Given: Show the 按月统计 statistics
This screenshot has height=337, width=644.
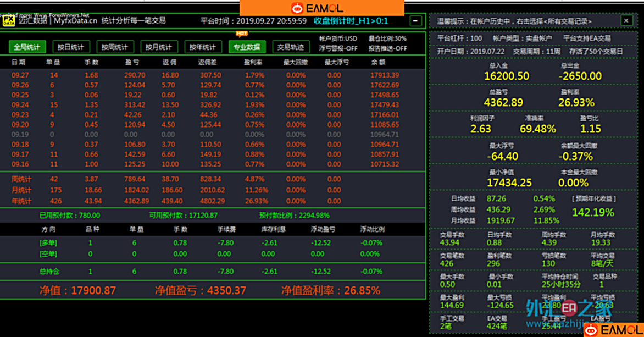Looking at the screenshot, I should coord(159,47).
